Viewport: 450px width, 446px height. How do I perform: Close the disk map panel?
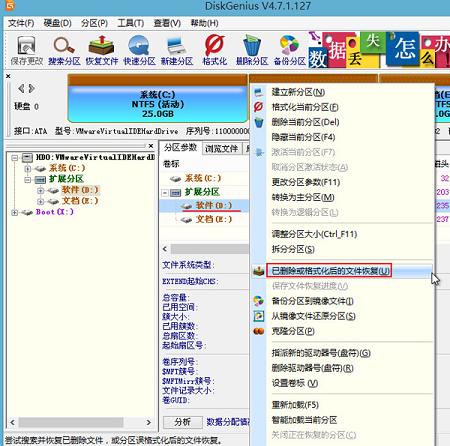tap(8, 76)
